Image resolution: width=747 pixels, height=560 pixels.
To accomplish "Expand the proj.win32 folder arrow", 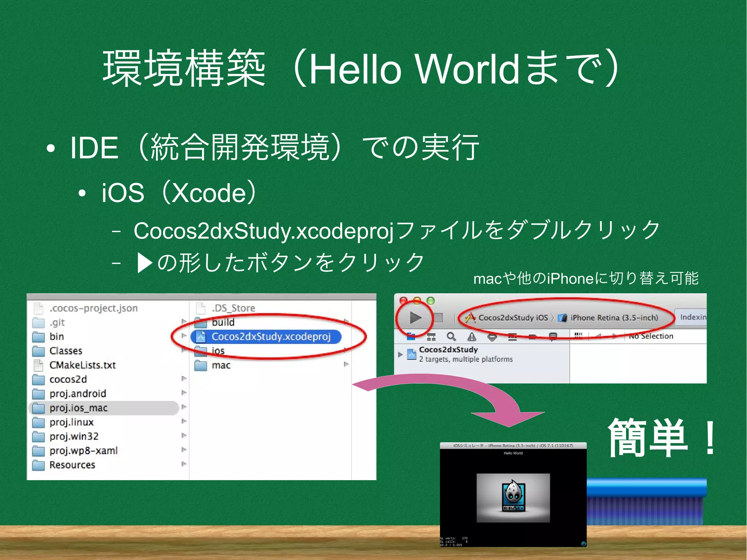I will tap(184, 436).
